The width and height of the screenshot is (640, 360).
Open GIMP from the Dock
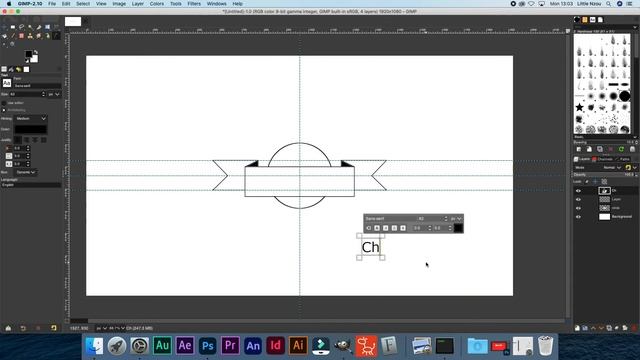click(x=343, y=346)
